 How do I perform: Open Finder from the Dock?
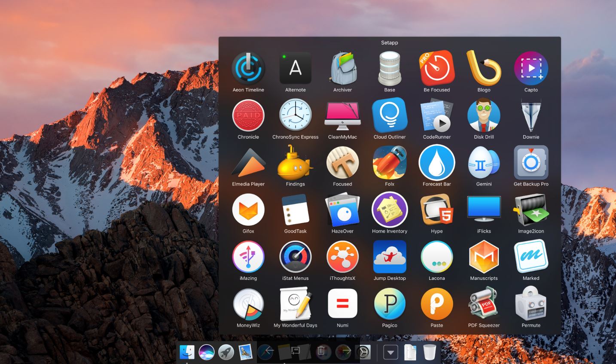tap(187, 352)
